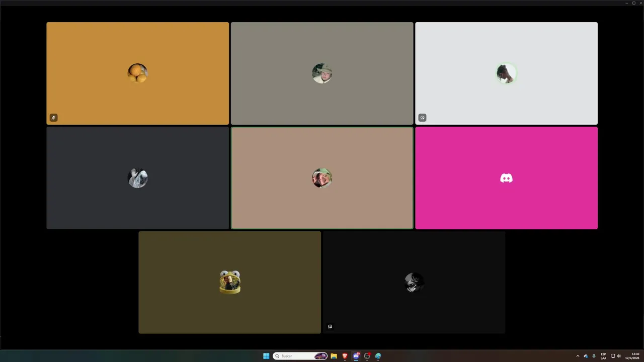Open File Explorer from the taskbar
Viewport: 644px width, 362px height.
(x=334, y=356)
